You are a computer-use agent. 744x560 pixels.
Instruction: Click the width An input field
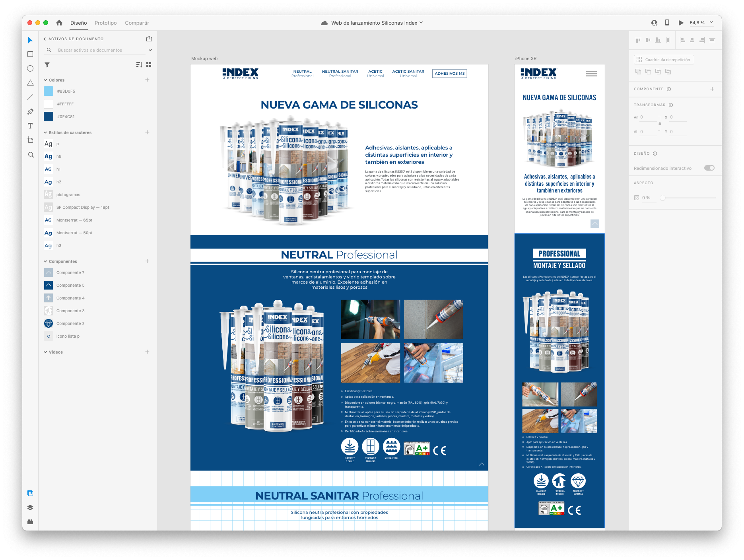[648, 117]
